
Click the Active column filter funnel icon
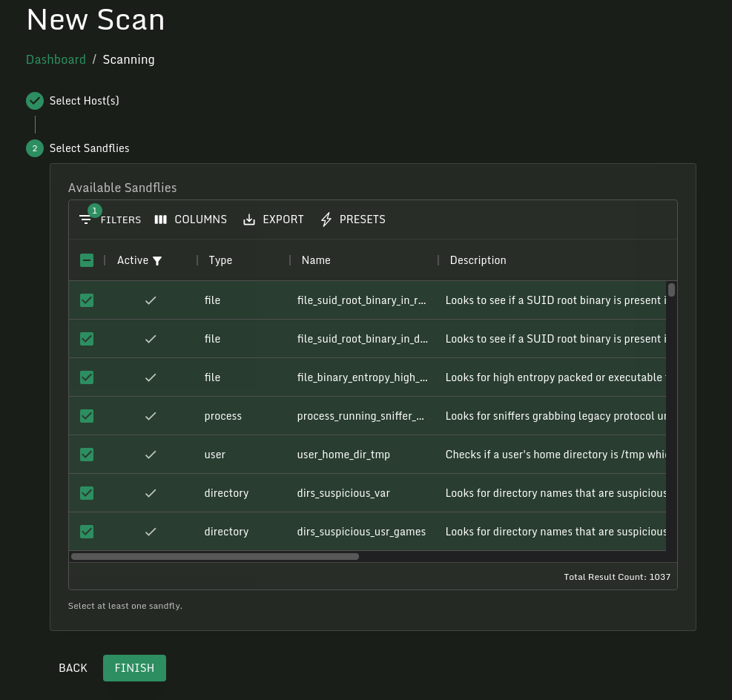[157, 261]
